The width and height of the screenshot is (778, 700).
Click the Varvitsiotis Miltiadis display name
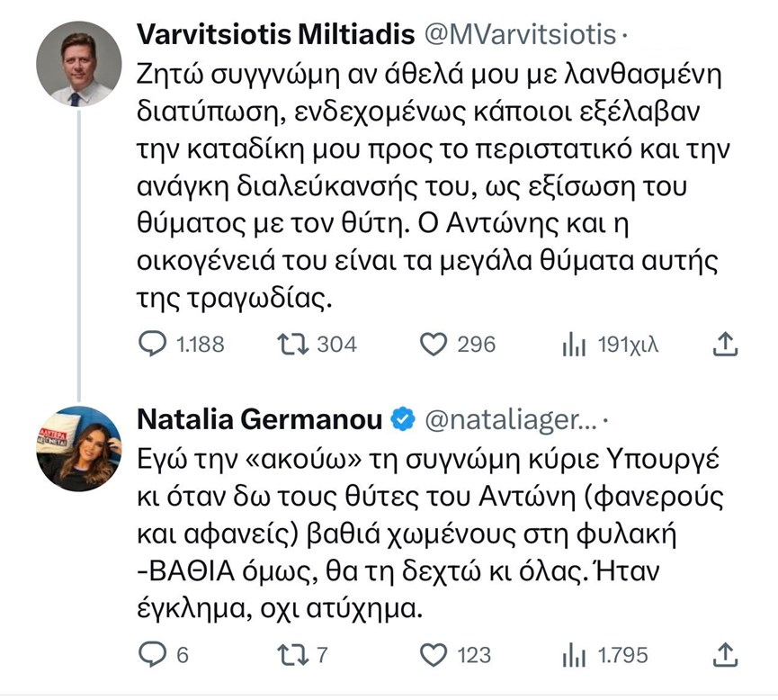(275, 35)
